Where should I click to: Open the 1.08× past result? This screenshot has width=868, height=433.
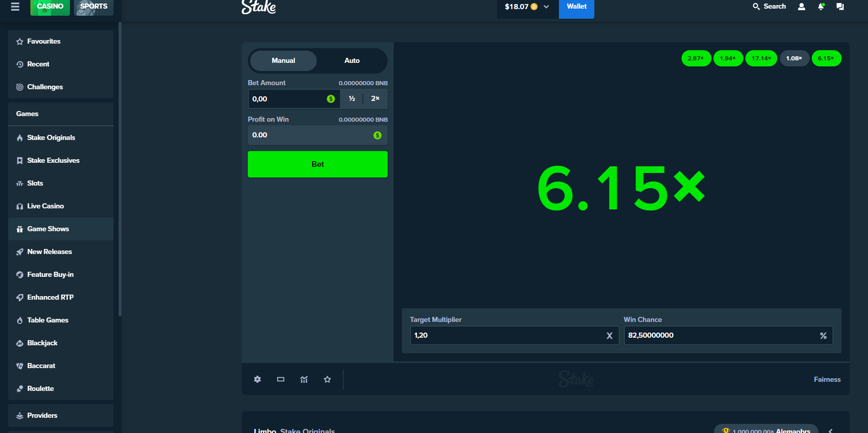[795, 58]
